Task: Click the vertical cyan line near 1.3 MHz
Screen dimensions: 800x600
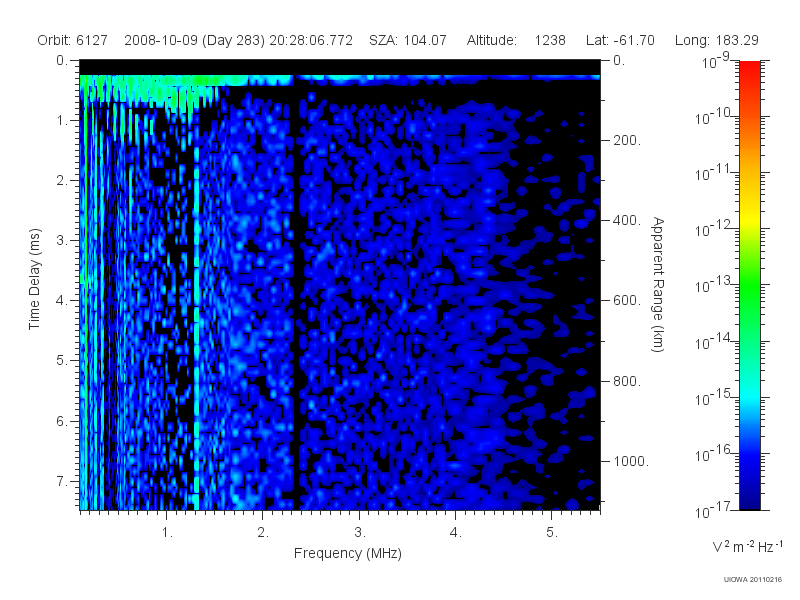Action: click(x=196, y=327)
